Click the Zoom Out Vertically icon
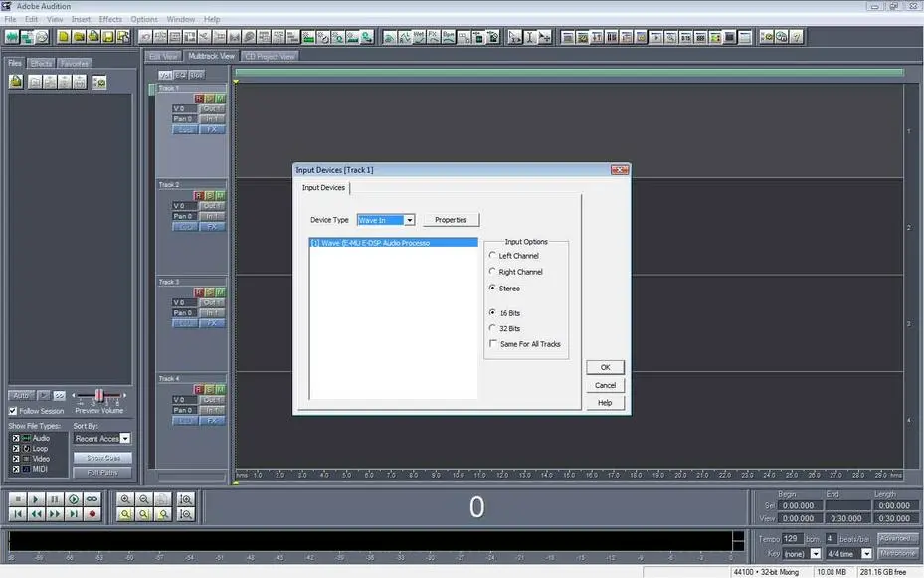The width and height of the screenshot is (924, 578). click(x=186, y=514)
